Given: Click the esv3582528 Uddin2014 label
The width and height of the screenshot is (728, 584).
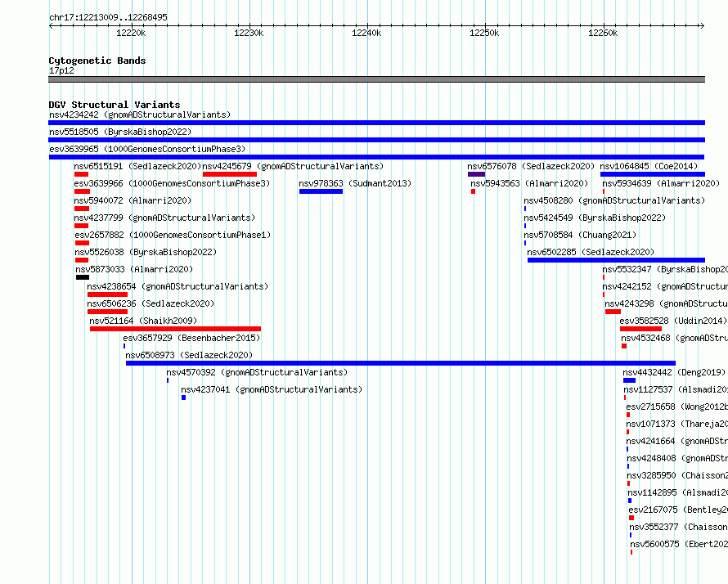Looking at the screenshot, I should pyautogui.click(x=673, y=321).
